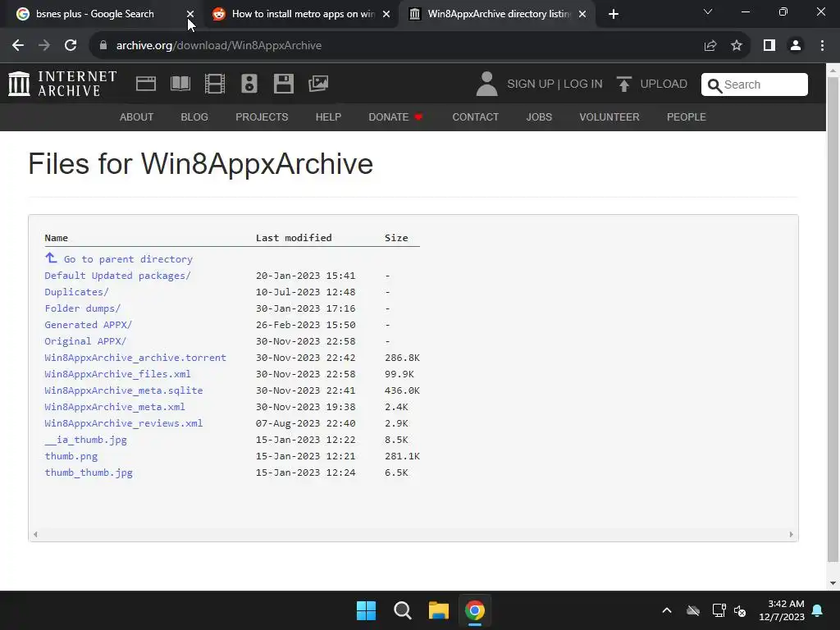Viewport: 840px width, 630px height.
Task: Open the Internet Archive home logo
Action: [x=62, y=84]
